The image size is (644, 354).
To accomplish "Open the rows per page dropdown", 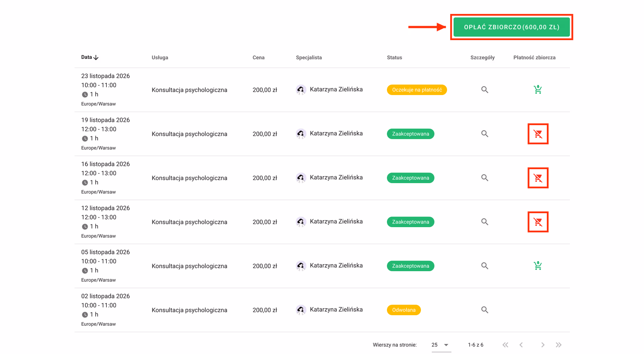I will 441,345.
